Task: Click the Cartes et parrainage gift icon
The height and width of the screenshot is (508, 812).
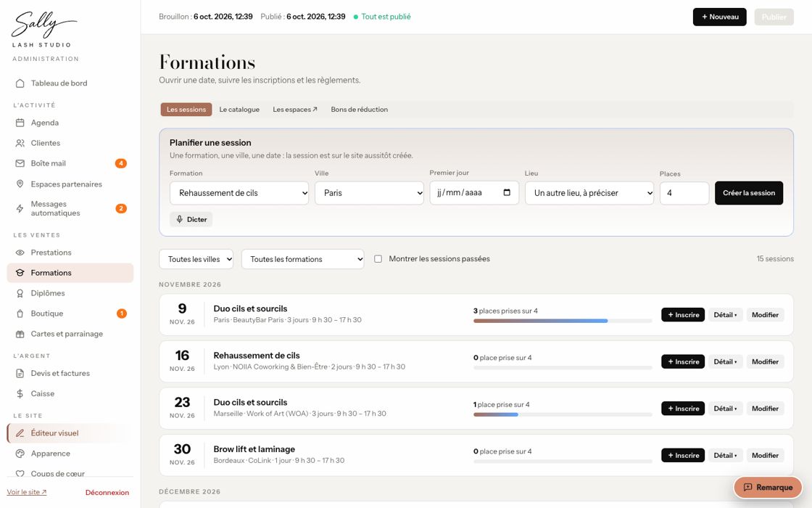Action: [x=20, y=334]
